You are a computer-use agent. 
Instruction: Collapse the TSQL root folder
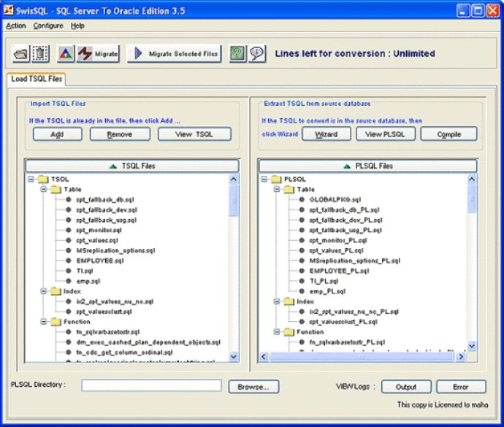click(x=31, y=179)
